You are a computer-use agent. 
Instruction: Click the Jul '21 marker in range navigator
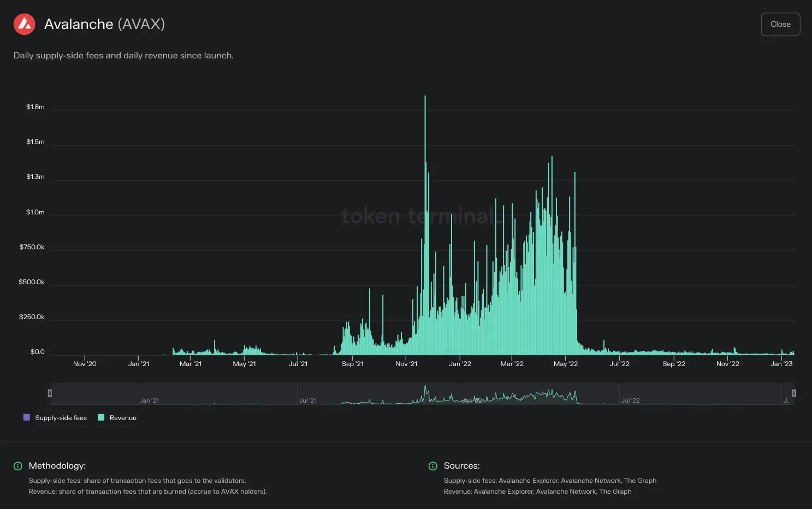(x=308, y=400)
